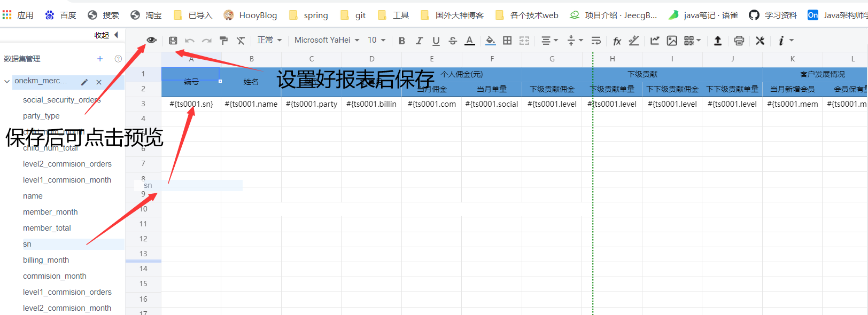Screen dimensions: 868x315
Task: Insert a chart
Action: (x=655, y=41)
